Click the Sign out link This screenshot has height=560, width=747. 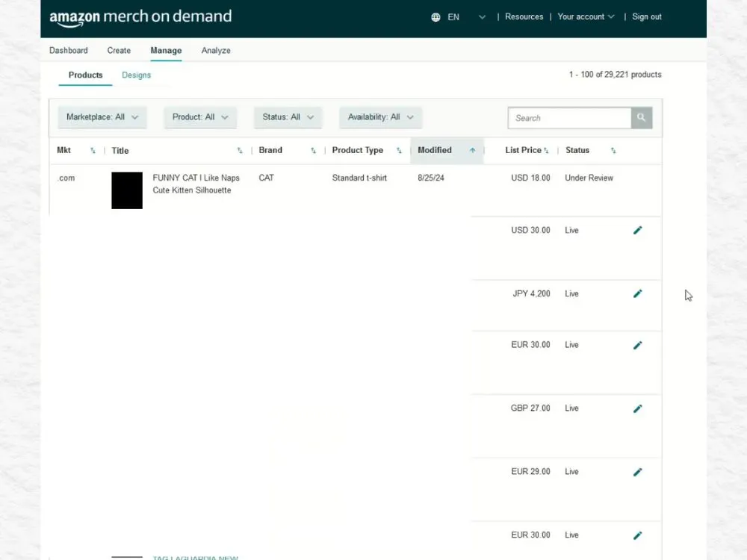pyautogui.click(x=645, y=16)
